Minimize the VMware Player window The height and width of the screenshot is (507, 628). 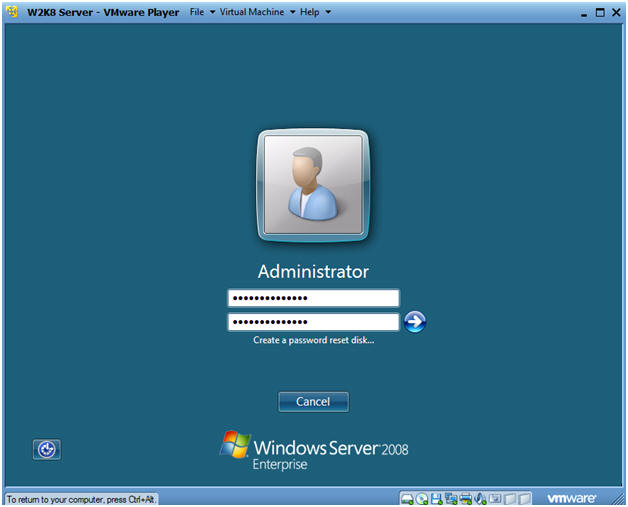point(584,14)
